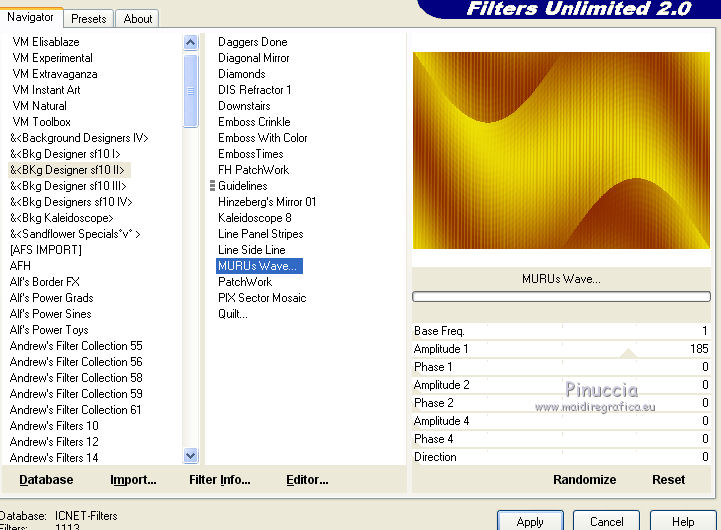The image size is (721, 530).
Task: Choose the Diagonal Mirror filter
Action: point(254,58)
